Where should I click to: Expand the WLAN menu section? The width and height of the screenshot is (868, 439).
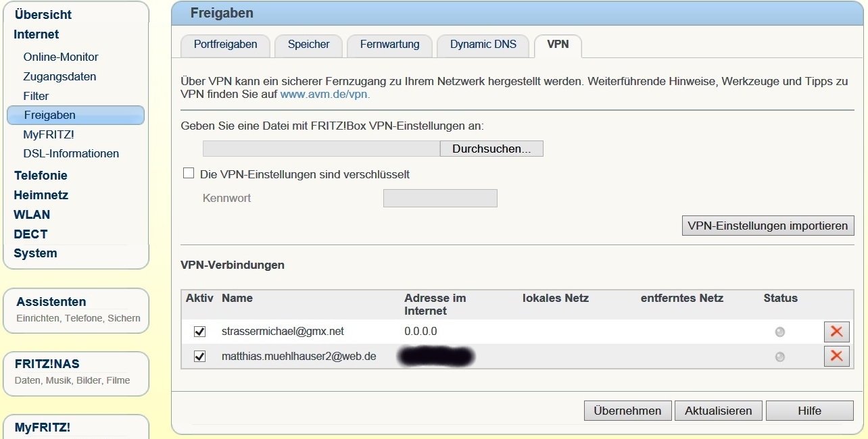point(32,215)
